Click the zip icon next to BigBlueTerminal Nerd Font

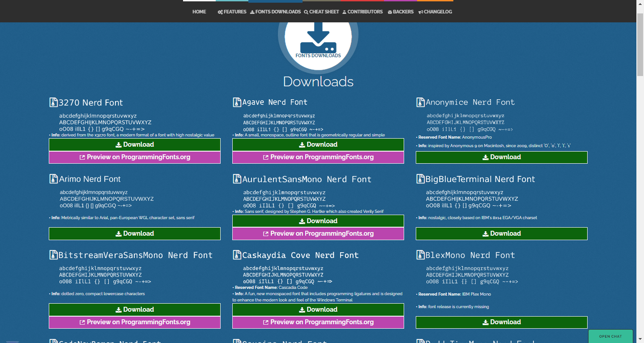420,179
